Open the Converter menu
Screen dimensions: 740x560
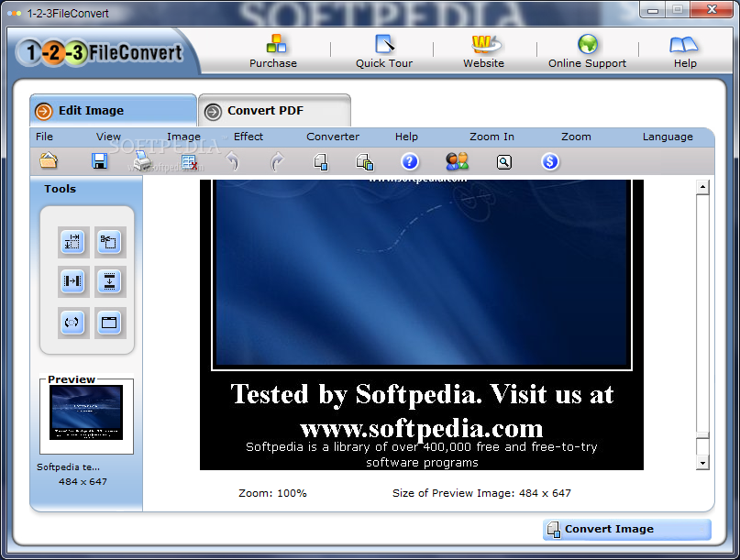click(333, 137)
